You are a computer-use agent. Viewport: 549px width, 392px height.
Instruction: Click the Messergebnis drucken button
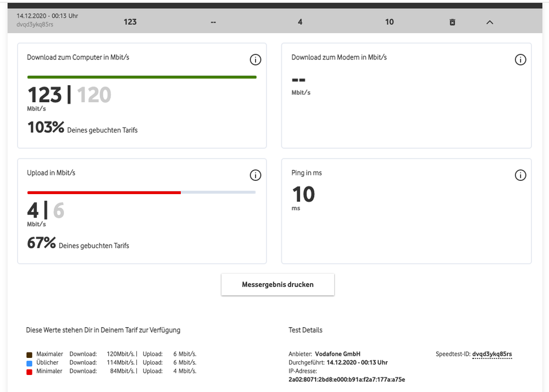tap(278, 284)
